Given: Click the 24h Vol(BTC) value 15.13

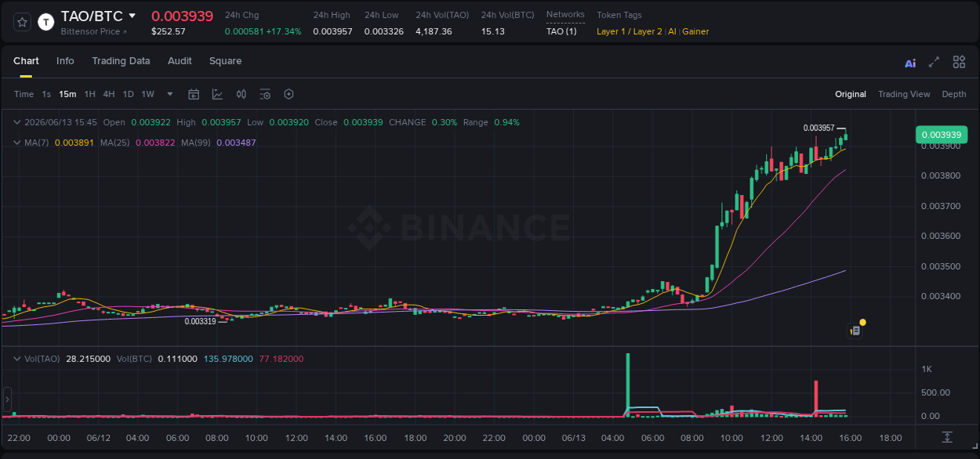Looking at the screenshot, I should (x=493, y=31).
